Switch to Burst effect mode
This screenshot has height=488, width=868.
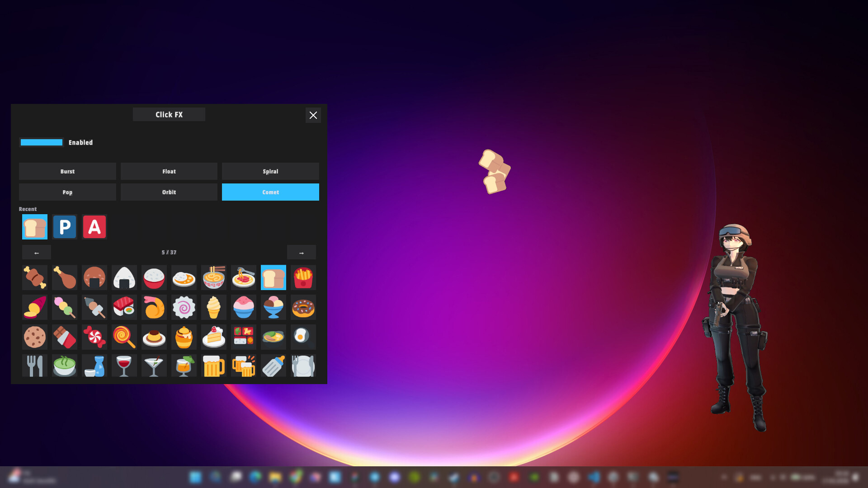click(67, 171)
